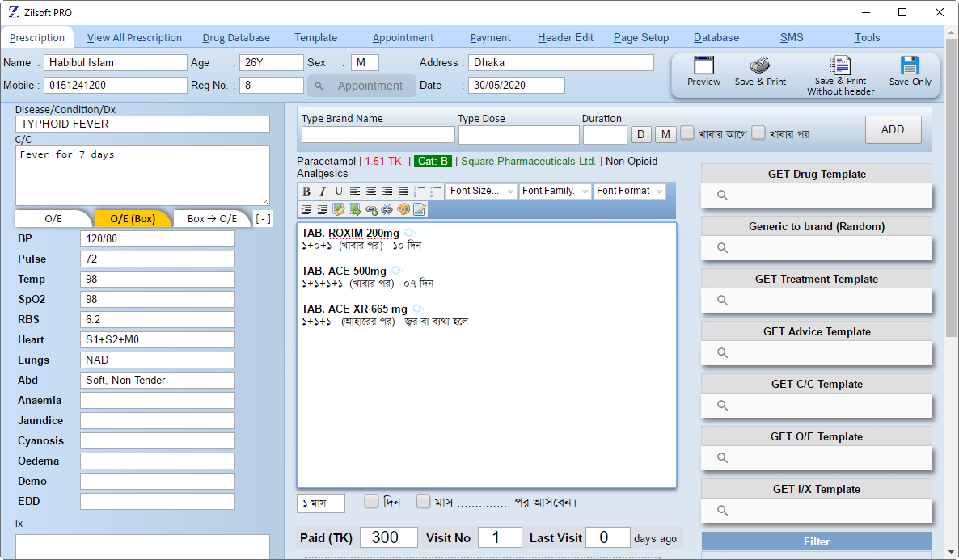Insert a hyperlink with link icon
Image resolution: width=959 pixels, height=560 pixels.
click(370, 209)
